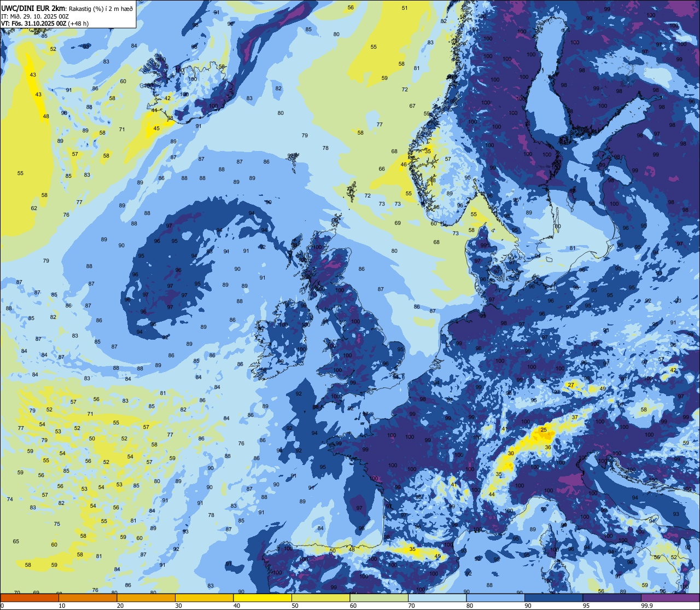Click the 'Rakastig (%) í 2 m hæð' label

101,8
